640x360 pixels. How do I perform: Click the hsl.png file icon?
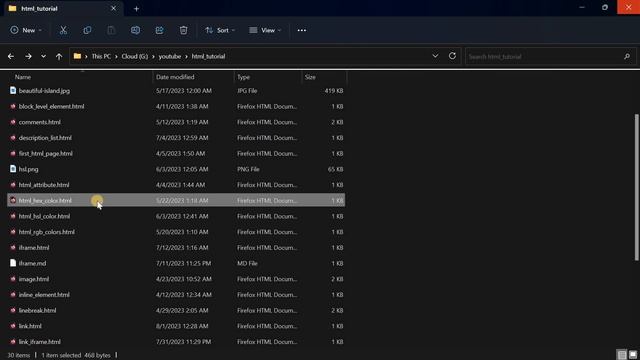[x=13, y=169]
